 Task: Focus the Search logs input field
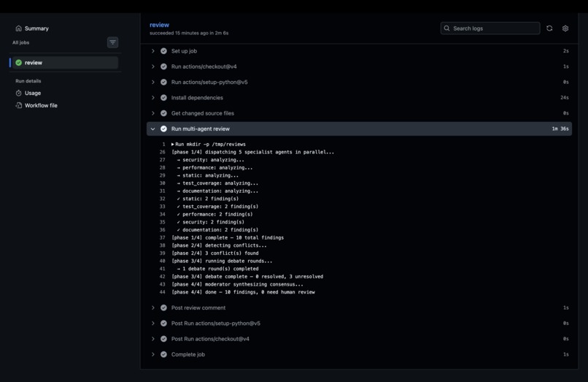click(x=490, y=28)
